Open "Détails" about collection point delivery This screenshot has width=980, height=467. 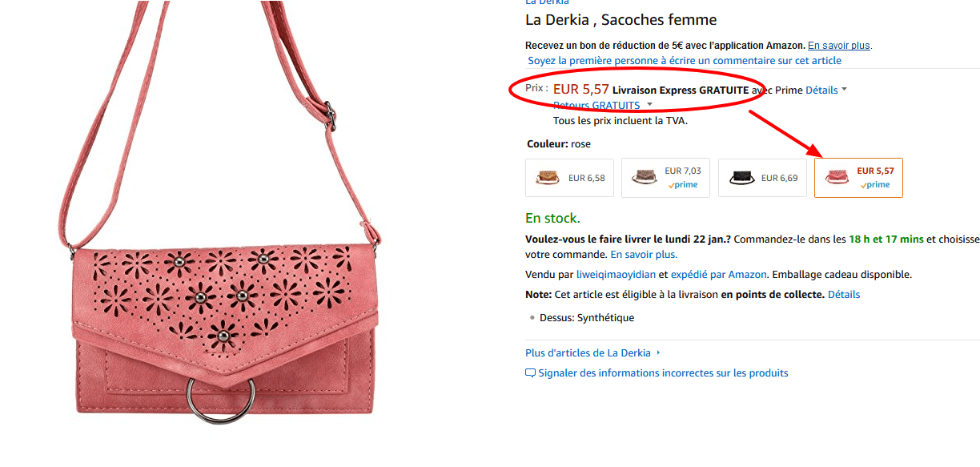(x=844, y=294)
